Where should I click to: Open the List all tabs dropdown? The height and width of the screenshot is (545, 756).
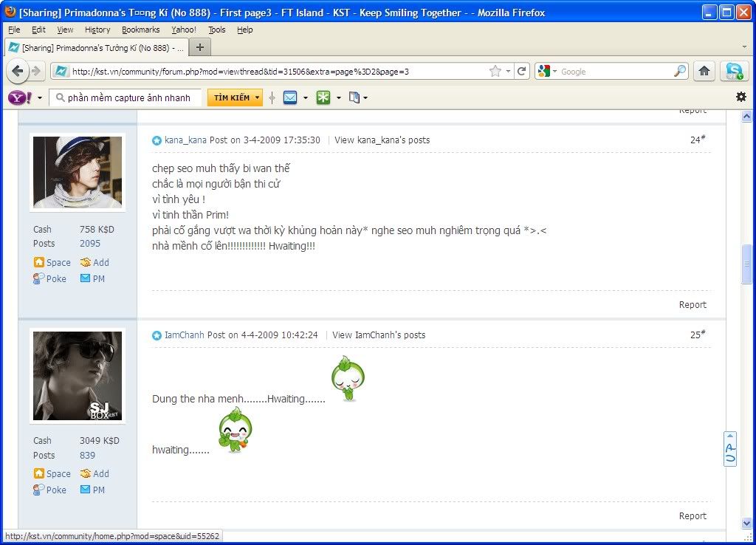coord(744,47)
